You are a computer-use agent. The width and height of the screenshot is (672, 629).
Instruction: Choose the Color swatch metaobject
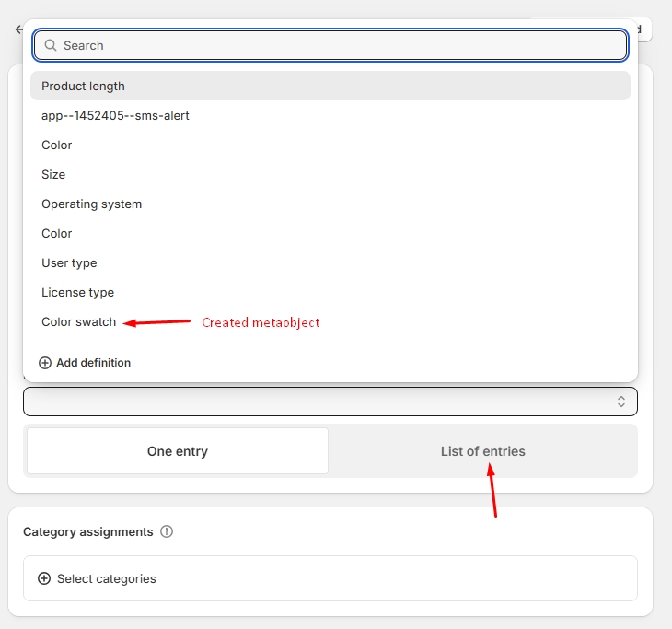tap(79, 321)
